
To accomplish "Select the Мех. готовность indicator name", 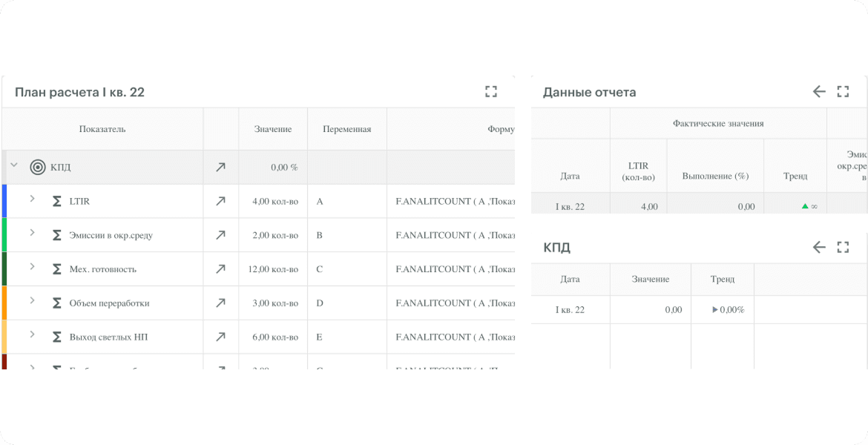I will click(103, 269).
